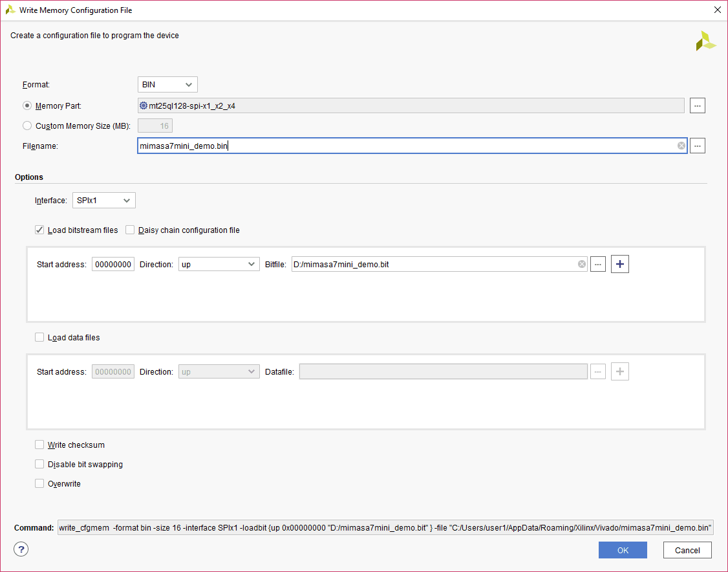This screenshot has height=572, width=728.
Task: Select Custom Memory Size radio button
Action: [27, 126]
